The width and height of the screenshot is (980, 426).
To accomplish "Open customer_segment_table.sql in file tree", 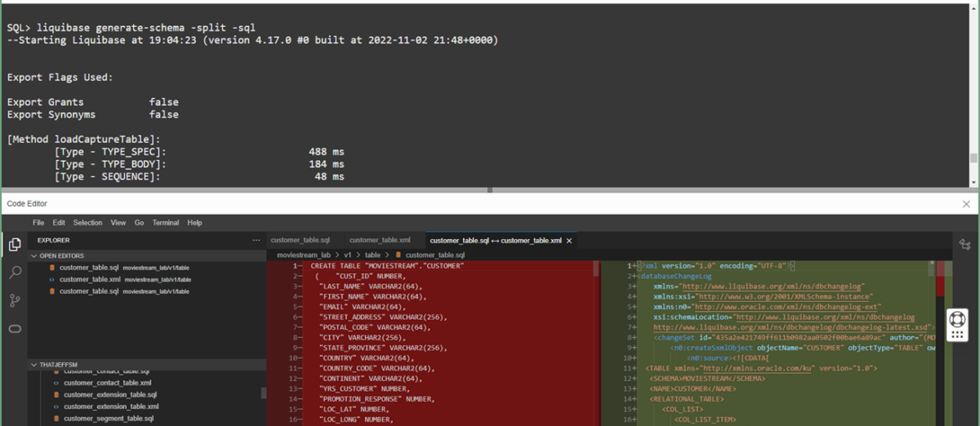I will (x=108, y=418).
